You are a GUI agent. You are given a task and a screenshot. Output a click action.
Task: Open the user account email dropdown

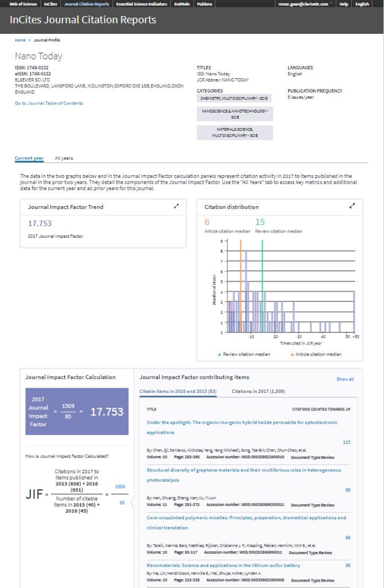point(304,4)
